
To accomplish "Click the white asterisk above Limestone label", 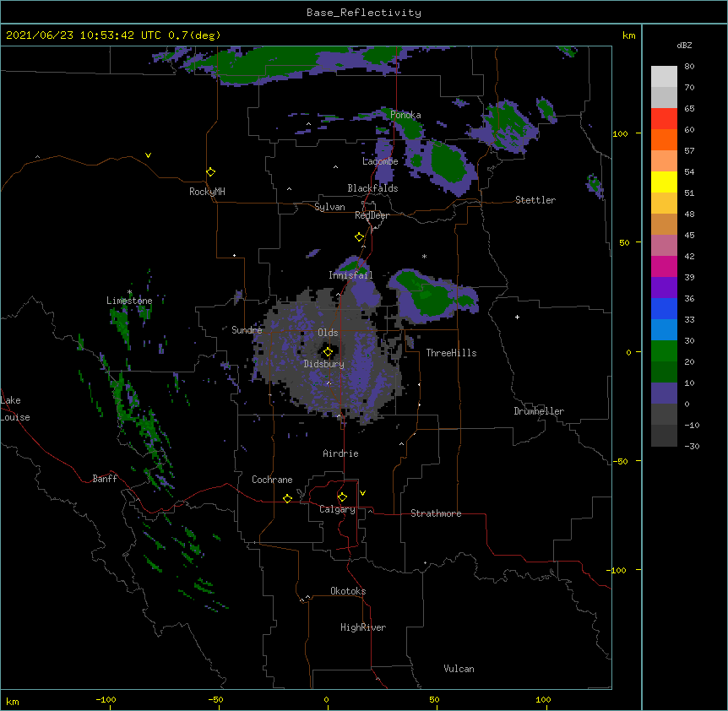I will click(x=129, y=292).
